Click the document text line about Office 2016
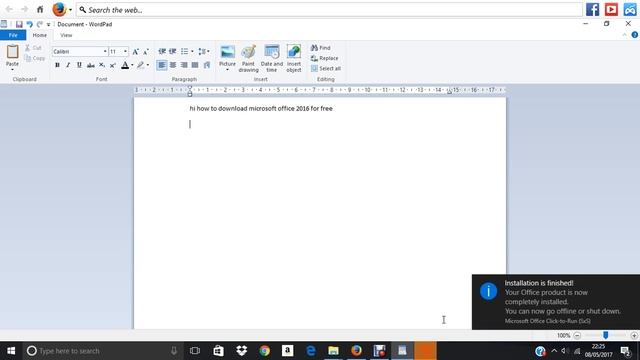The width and height of the screenshot is (640, 360). click(x=261, y=109)
